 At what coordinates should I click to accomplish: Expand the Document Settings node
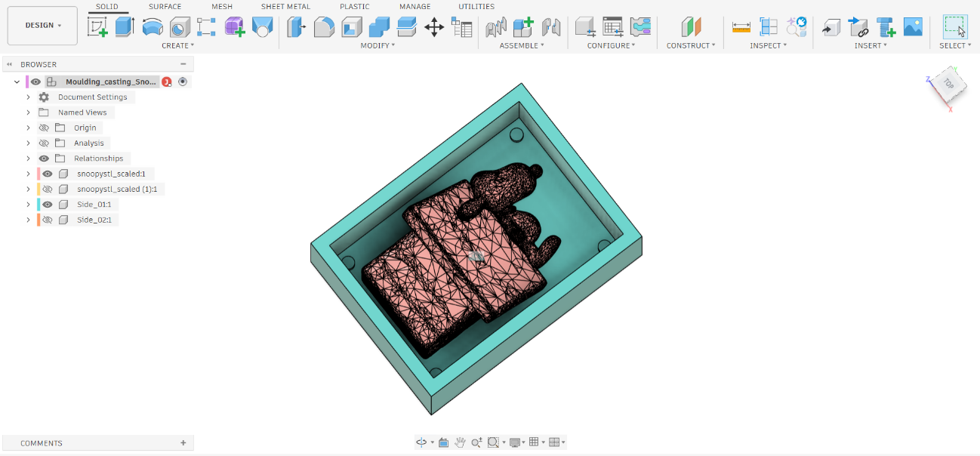pyautogui.click(x=29, y=97)
